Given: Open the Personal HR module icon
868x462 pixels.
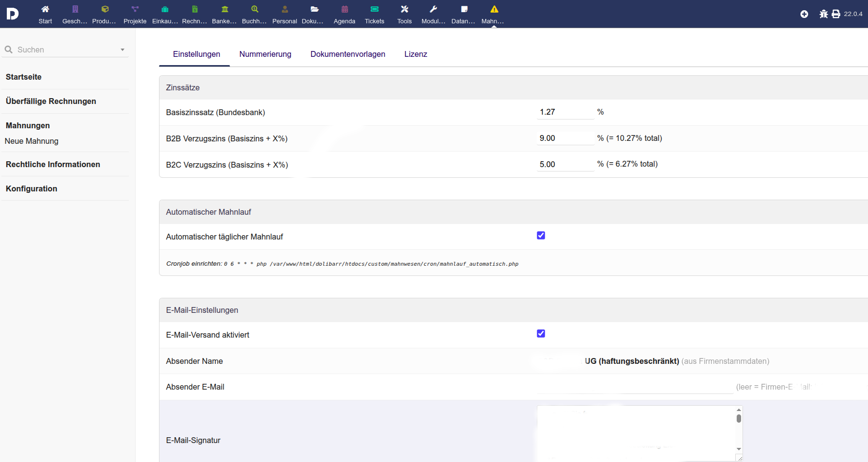Looking at the screenshot, I should click(x=284, y=9).
